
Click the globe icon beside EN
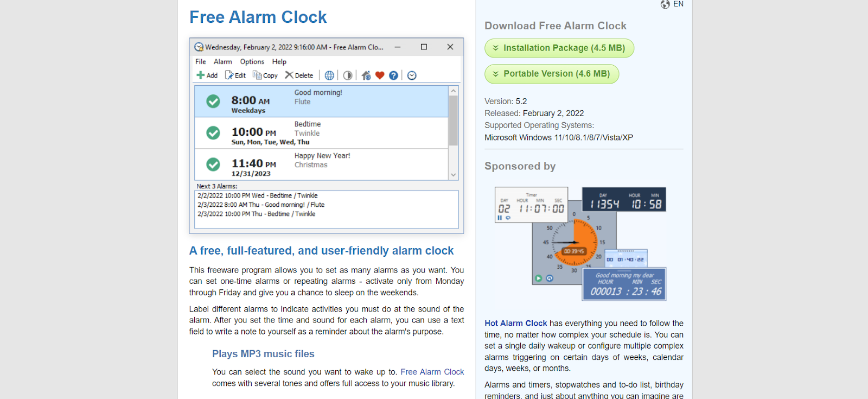[665, 4]
